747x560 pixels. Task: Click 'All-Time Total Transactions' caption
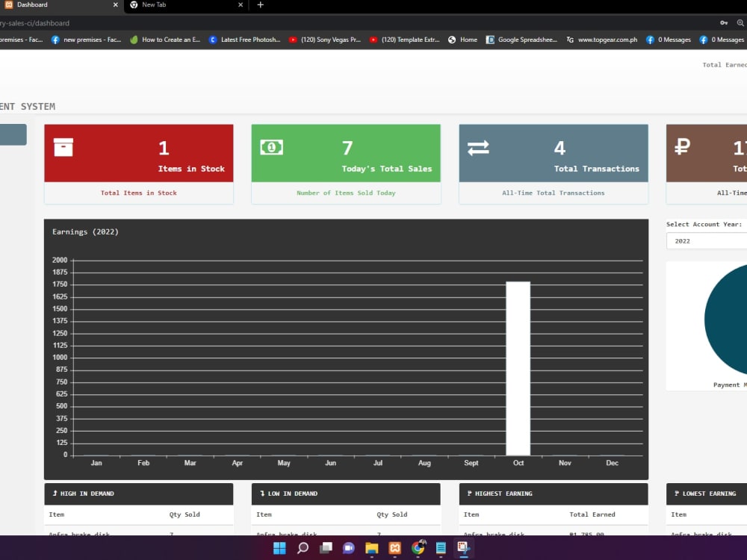click(553, 193)
